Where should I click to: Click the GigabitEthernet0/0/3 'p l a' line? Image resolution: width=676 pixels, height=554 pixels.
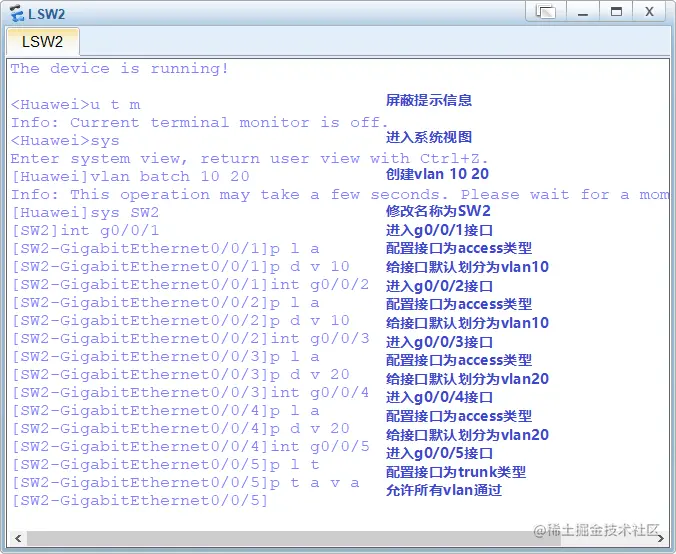[166, 357]
